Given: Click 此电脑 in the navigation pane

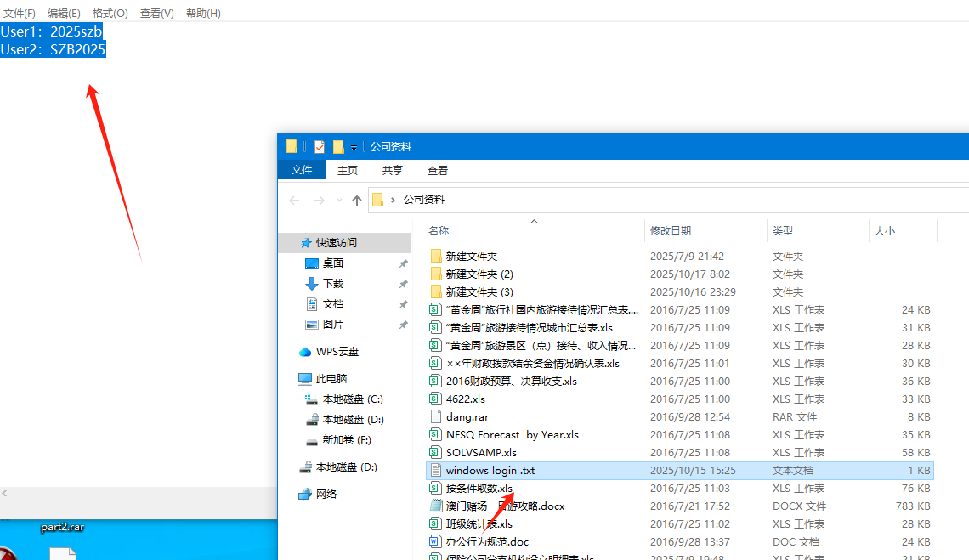Looking at the screenshot, I should [x=331, y=379].
